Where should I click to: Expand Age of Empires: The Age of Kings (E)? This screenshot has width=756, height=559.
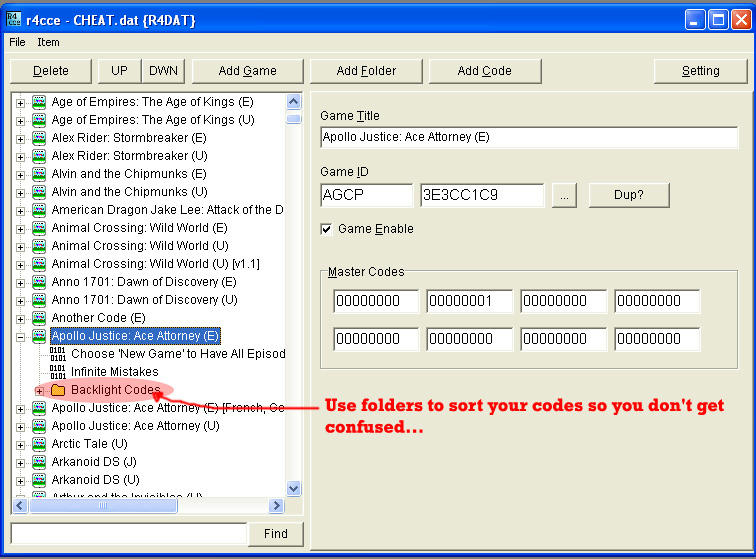[20, 103]
